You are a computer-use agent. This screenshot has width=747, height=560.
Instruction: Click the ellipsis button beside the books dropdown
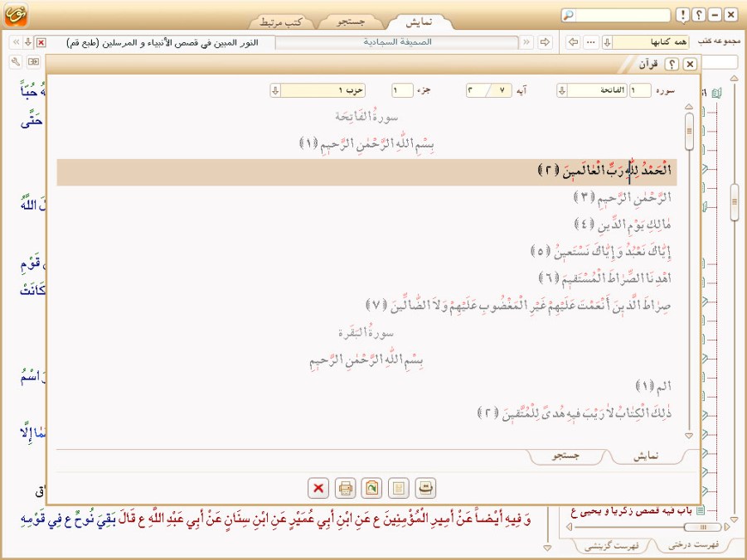(x=591, y=42)
